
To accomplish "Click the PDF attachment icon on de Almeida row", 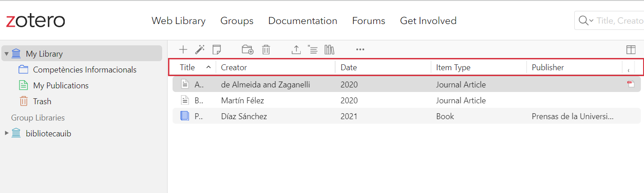I will 630,84.
